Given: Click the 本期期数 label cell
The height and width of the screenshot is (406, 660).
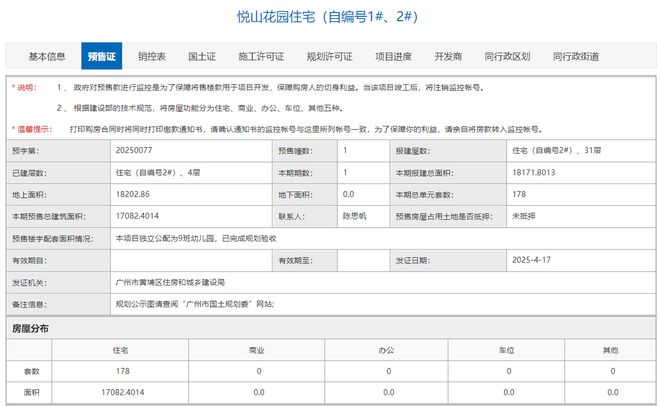Looking at the screenshot, I should tap(305, 173).
